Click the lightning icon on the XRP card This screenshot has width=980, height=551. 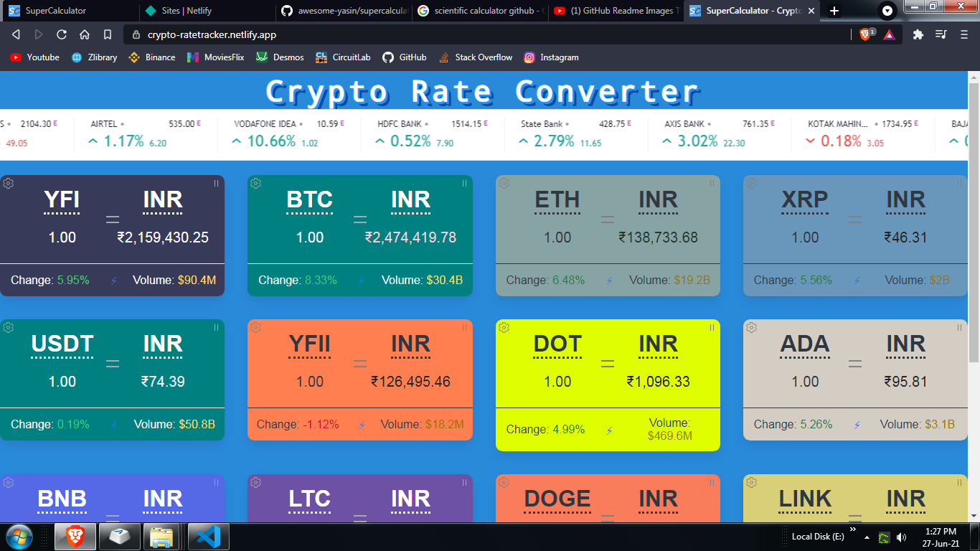pyautogui.click(x=857, y=281)
